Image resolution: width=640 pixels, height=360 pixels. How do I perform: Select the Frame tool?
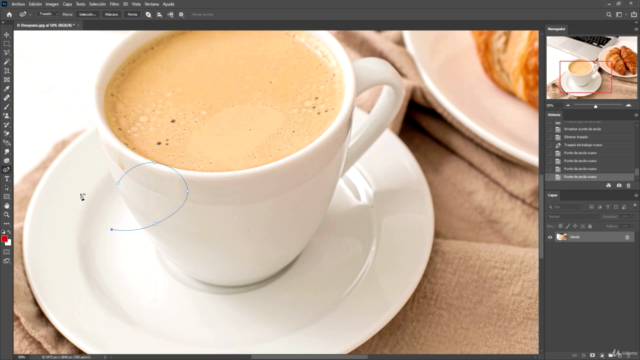coord(7,80)
